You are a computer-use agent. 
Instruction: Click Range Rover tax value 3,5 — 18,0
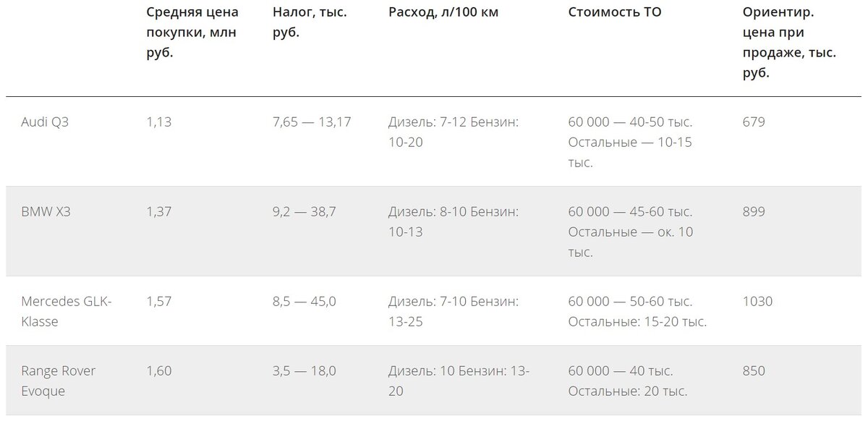[x=305, y=370]
